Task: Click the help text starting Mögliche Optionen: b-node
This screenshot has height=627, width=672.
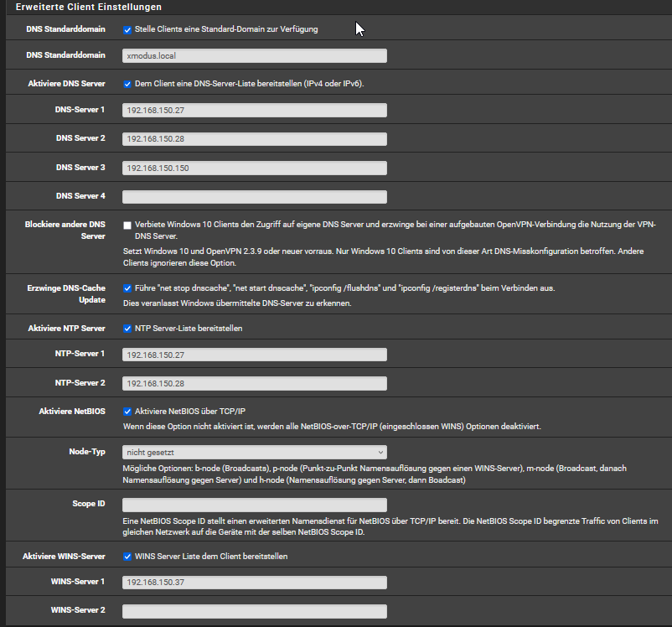Action: [x=375, y=474]
